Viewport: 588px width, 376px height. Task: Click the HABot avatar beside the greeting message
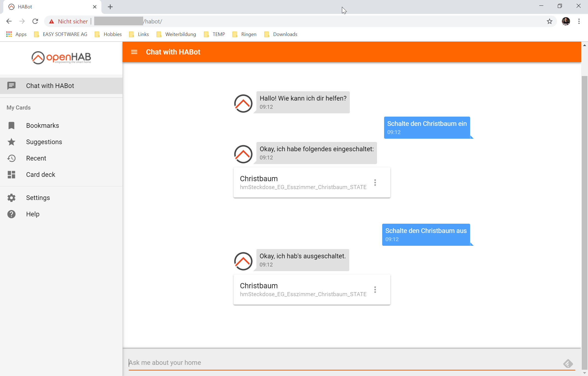[243, 104]
